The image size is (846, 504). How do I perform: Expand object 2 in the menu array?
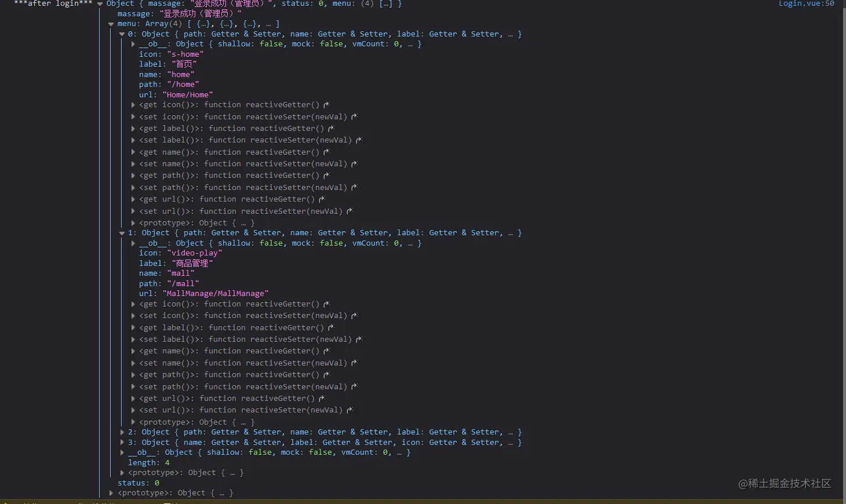[x=121, y=432]
